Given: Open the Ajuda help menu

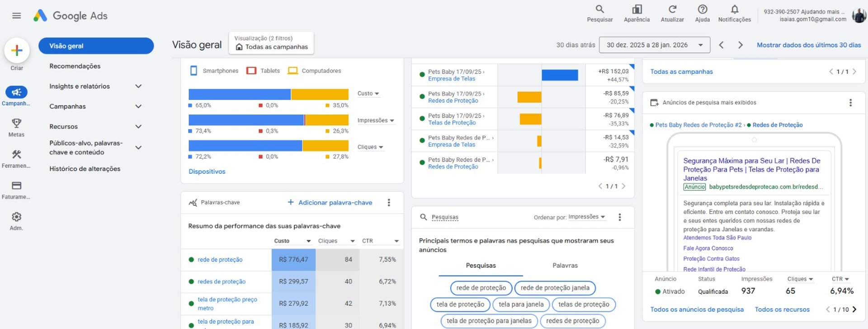Looking at the screenshot, I should coord(702,13).
